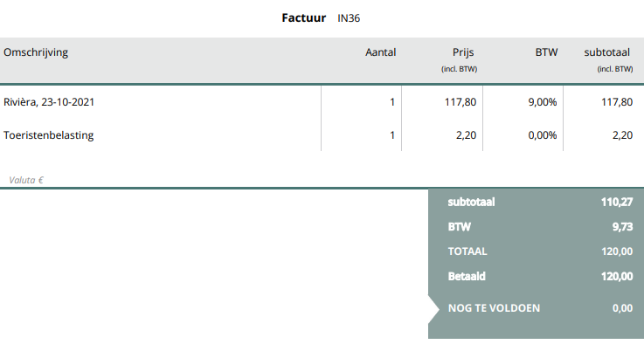Click the subtotaal label in summary box
This screenshot has width=644, height=358.
tap(471, 203)
